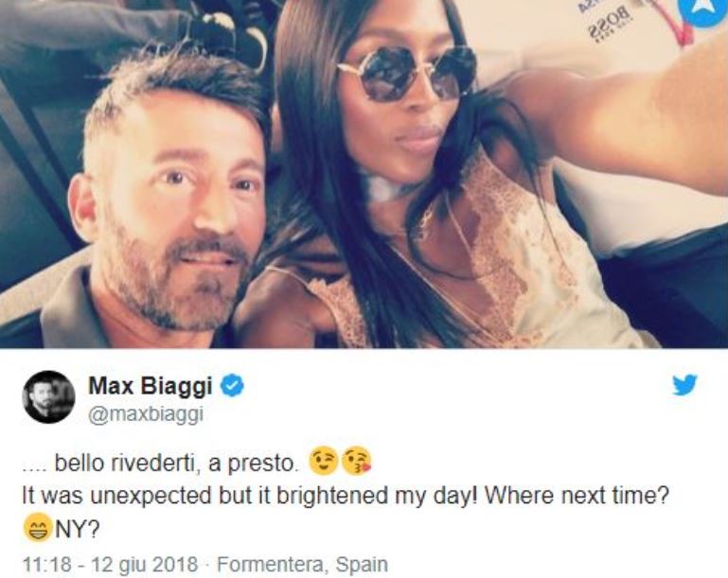Click the 'NY?' text
Viewport: 728px width, 578px height.
tap(77, 530)
